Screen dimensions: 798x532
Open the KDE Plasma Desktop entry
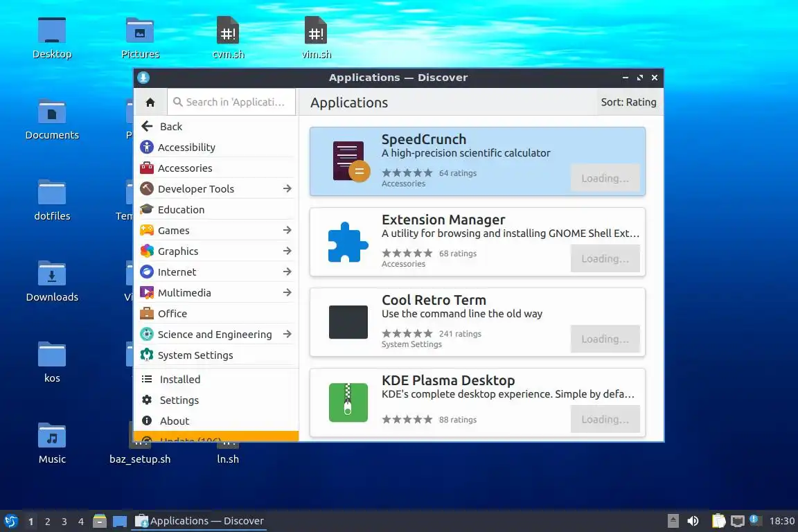[x=477, y=402]
